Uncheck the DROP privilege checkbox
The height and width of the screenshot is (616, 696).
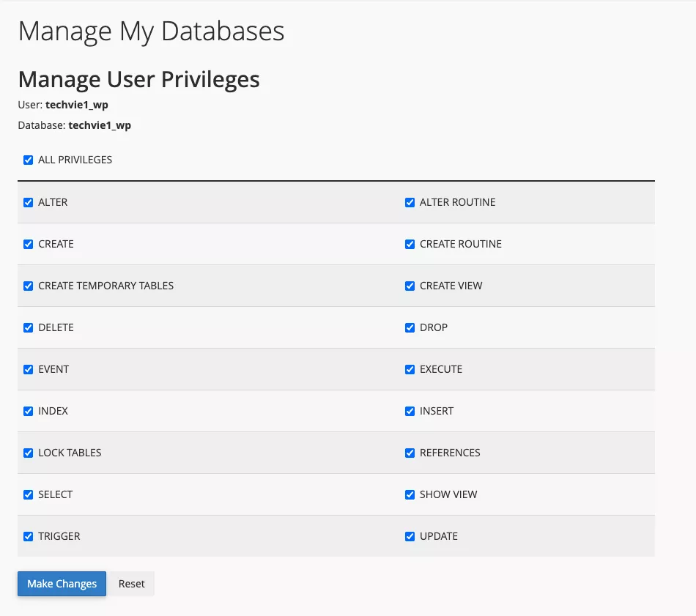coord(410,327)
